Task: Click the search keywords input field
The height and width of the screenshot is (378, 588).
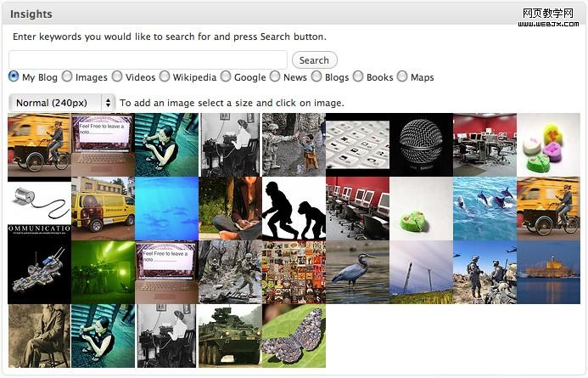Action: pos(148,60)
